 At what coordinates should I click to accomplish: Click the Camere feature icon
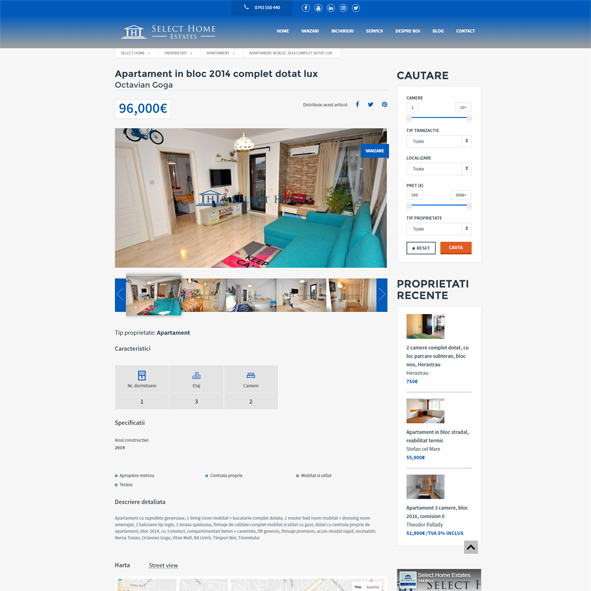click(x=251, y=375)
